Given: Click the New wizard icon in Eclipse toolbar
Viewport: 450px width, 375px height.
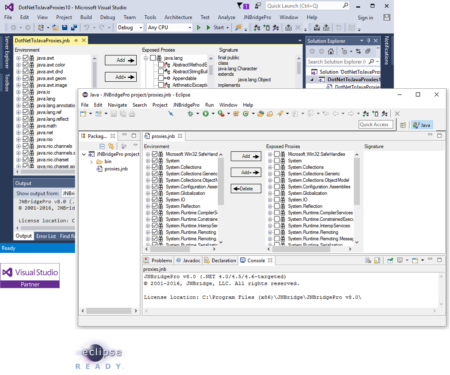Looking at the screenshot, I should pos(83,114).
